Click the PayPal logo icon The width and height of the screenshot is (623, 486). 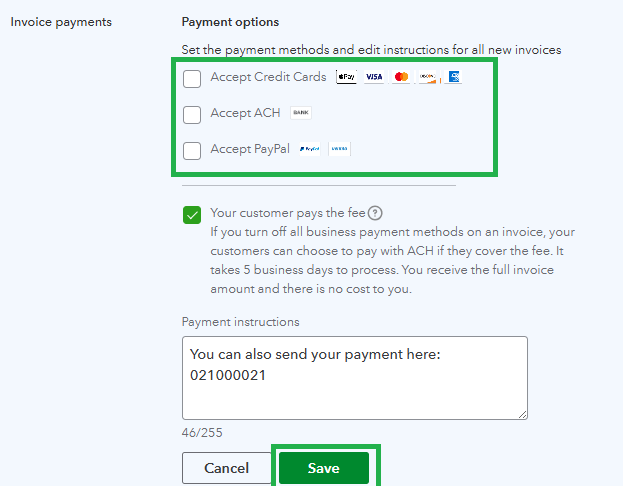pyautogui.click(x=309, y=149)
